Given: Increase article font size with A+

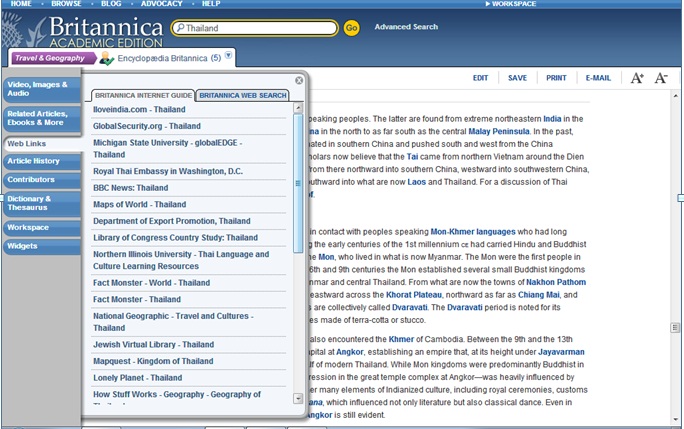Looking at the screenshot, I should (637, 78).
